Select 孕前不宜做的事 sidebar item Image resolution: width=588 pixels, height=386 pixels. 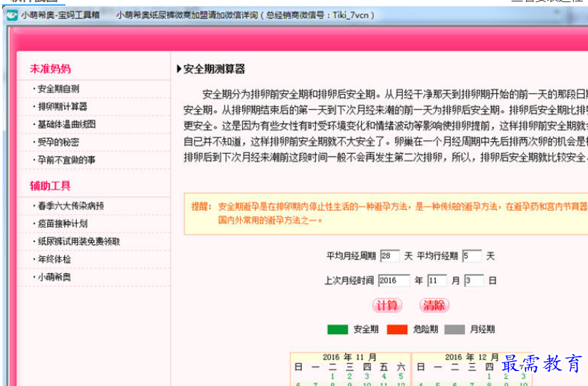click(66, 160)
